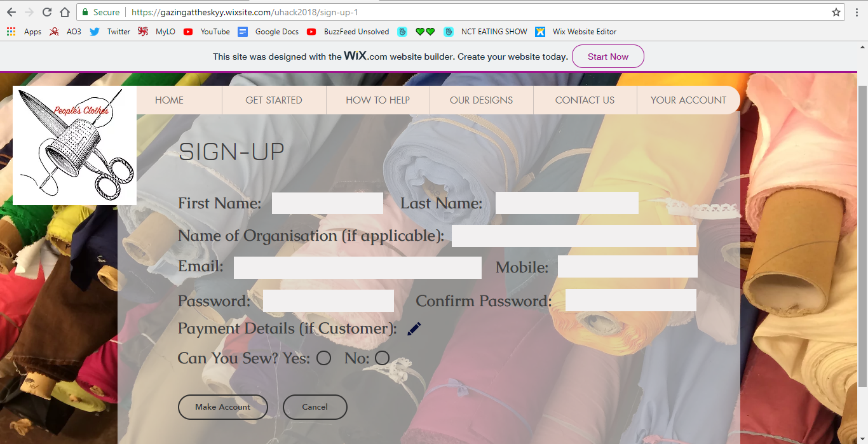
Task: Bookmark this page with star icon
Action: click(x=836, y=12)
